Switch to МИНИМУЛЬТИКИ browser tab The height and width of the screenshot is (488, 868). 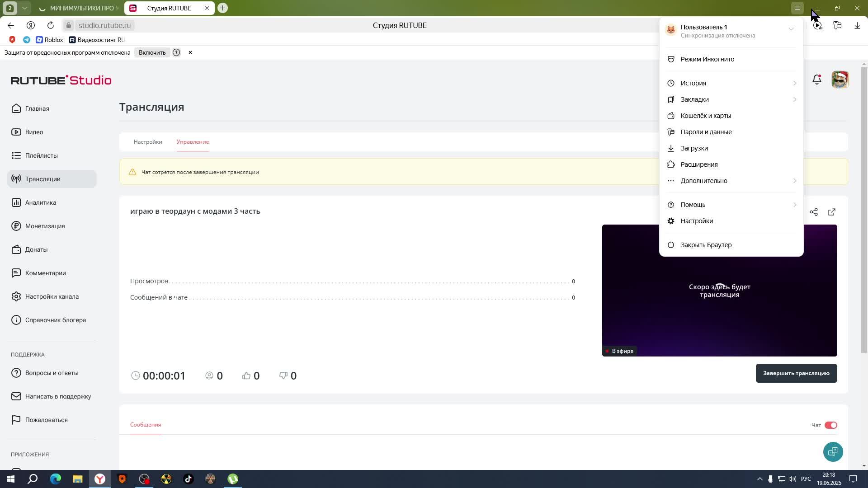79,8
